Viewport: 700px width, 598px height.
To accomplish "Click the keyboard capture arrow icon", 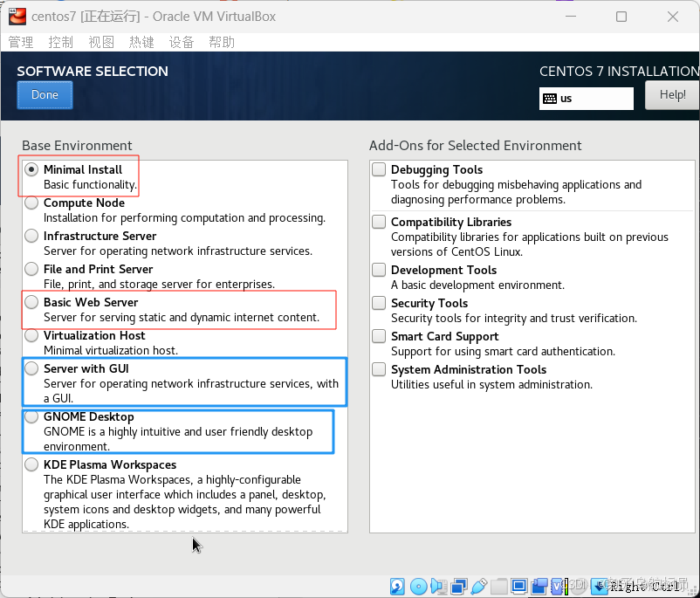I will click(599, 586).
